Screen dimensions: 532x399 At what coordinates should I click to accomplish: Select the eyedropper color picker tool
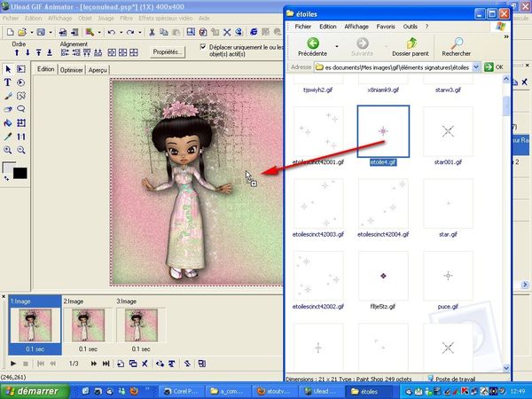(8, 137)
